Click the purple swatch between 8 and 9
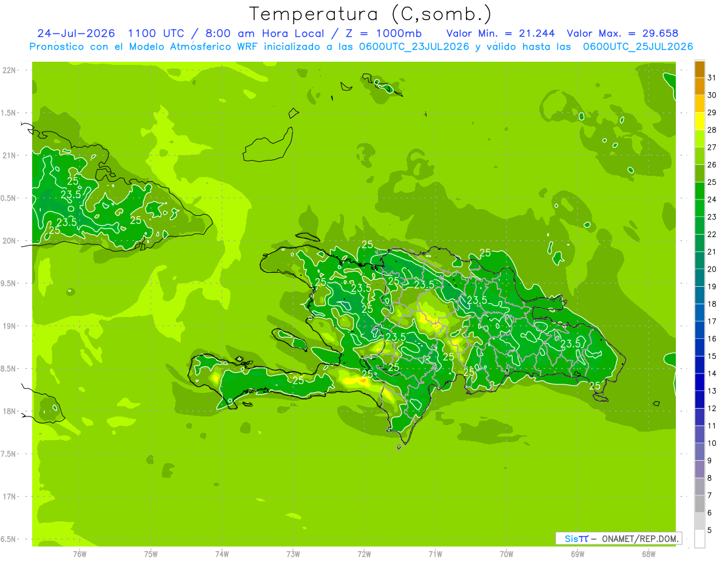 (x=699, y=469)
